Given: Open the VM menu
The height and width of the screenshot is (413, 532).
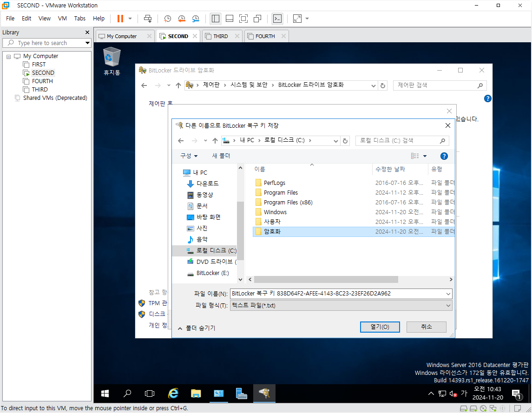Looking at the screenshot, I should tap(62, 18).
